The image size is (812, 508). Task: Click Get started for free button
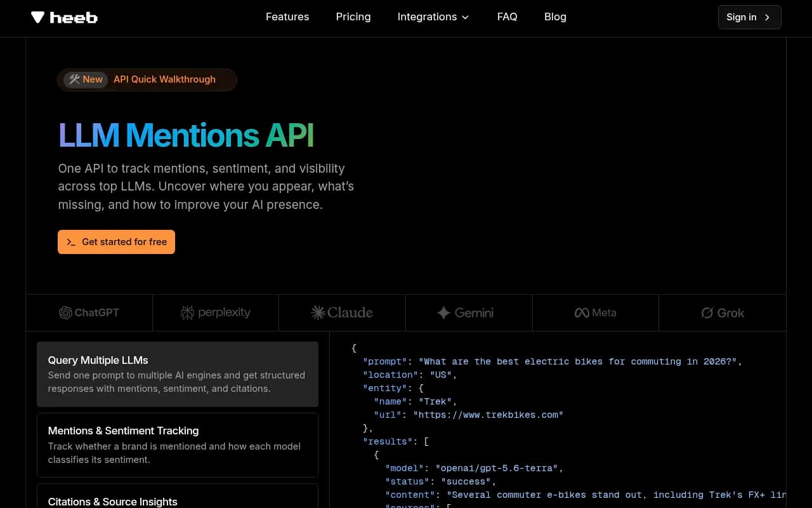coord(116,242)
